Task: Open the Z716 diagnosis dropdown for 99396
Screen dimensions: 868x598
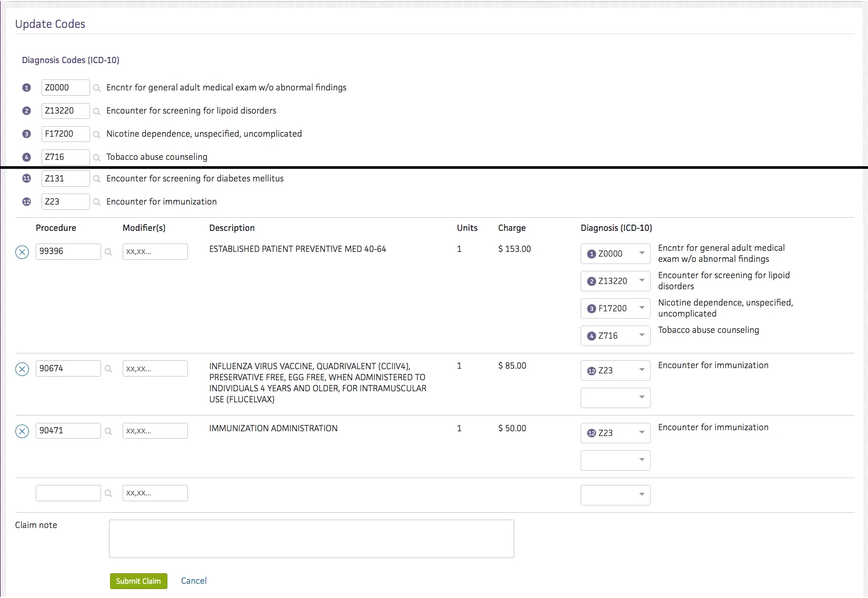Action: pyautogui.click(x=615, y=336)
